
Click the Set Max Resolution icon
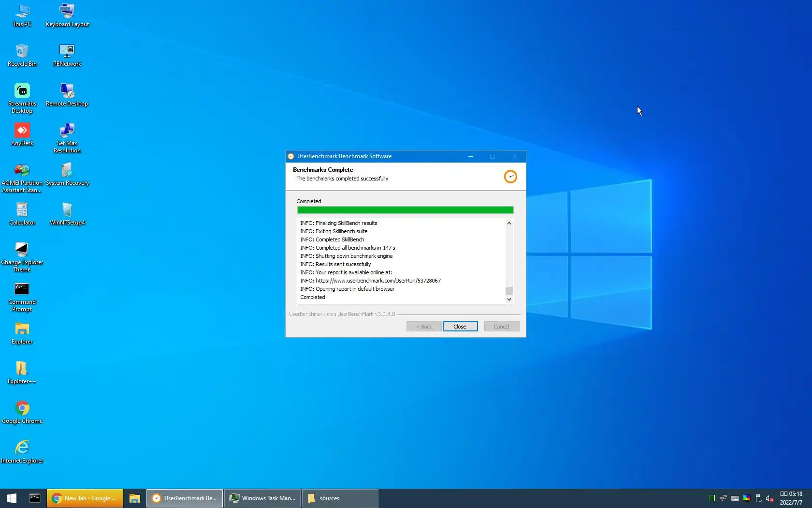pos(67,138)
